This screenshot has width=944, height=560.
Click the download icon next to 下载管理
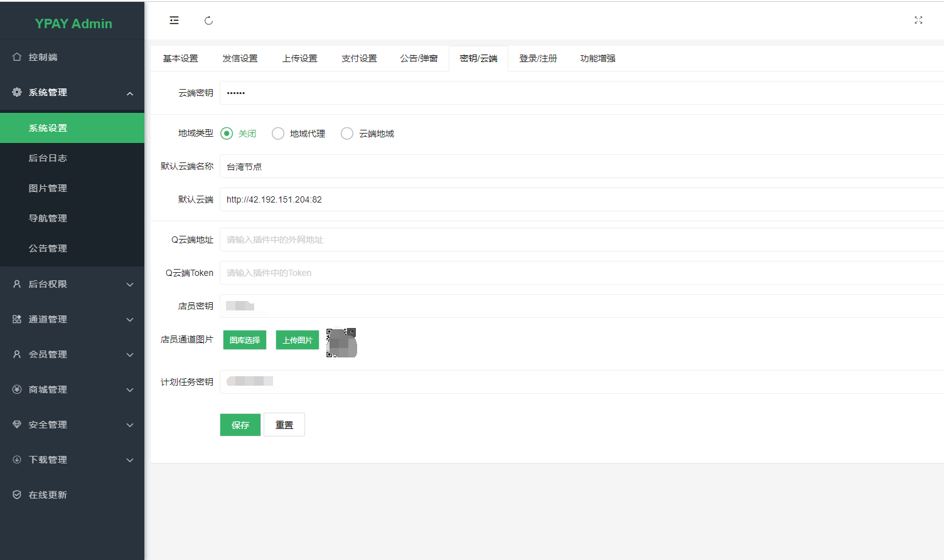(17, 460)
